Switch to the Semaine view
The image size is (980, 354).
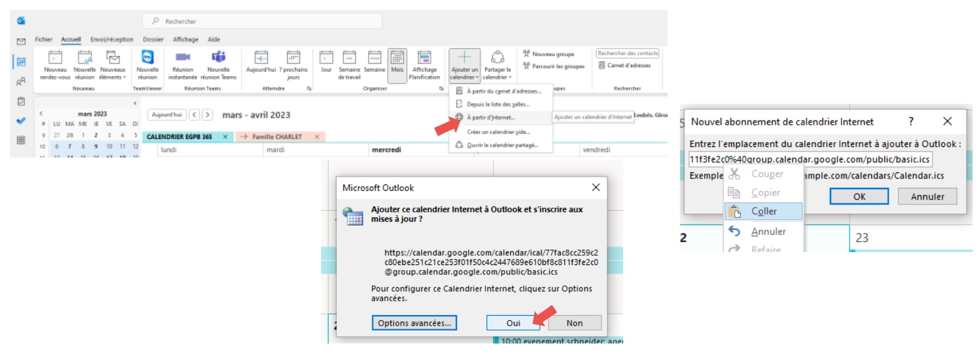pos(375,62)
